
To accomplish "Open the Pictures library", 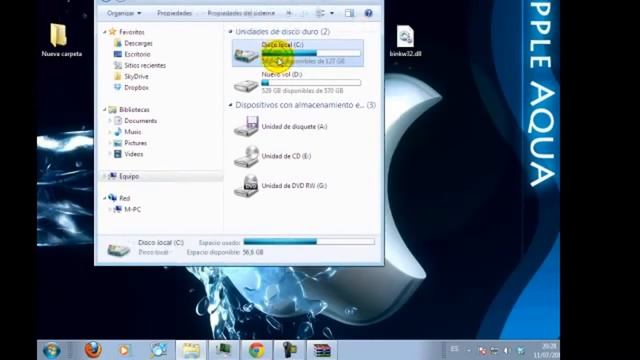I will [x=136, y=143].
